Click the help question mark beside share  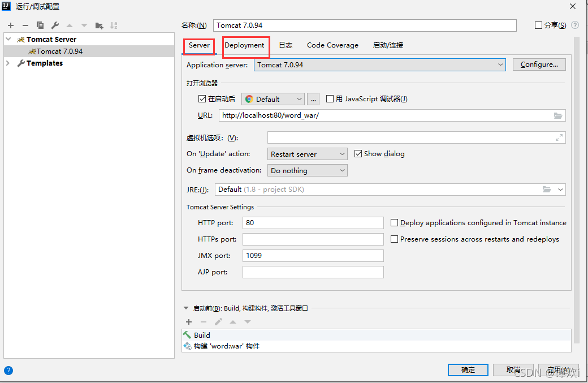point(575,25)
